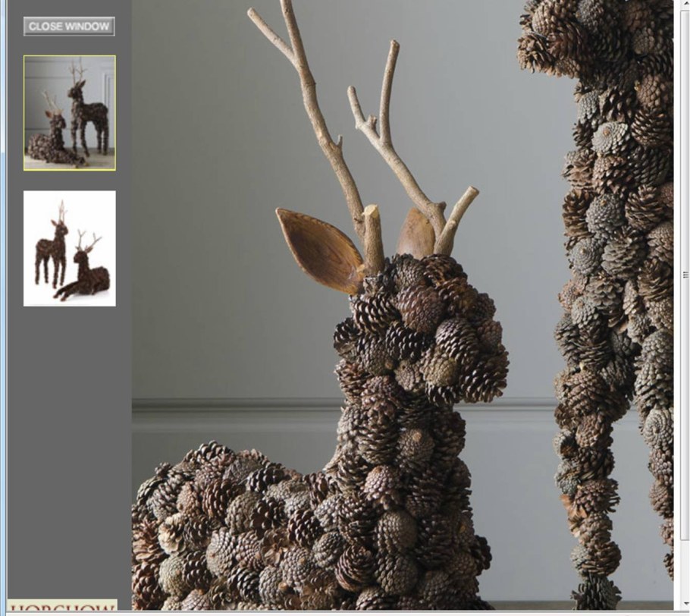Click the vertical scrollbar thumb grip
The image size is (690, 616).
(685, 275)
